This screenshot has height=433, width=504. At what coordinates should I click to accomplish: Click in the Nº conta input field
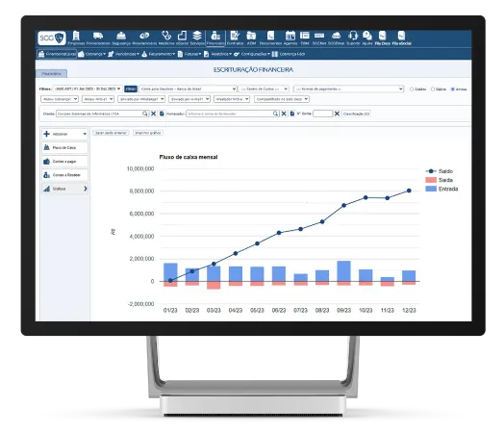[323, 114]
